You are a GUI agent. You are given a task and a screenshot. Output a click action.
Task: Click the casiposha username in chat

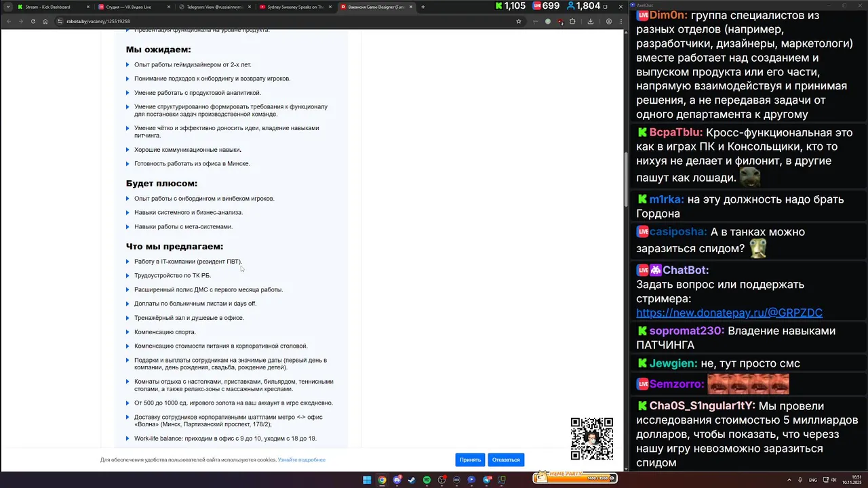pyautogui.click(x=678, y=232)
